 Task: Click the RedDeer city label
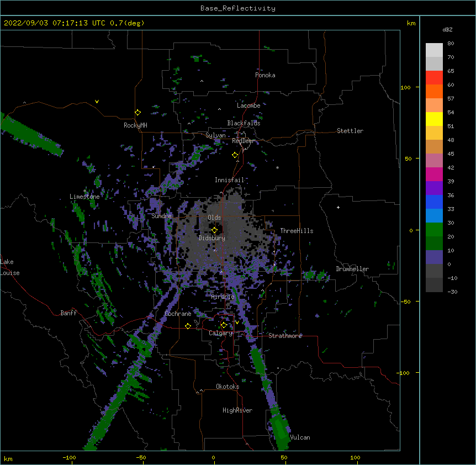click(243, 141)
